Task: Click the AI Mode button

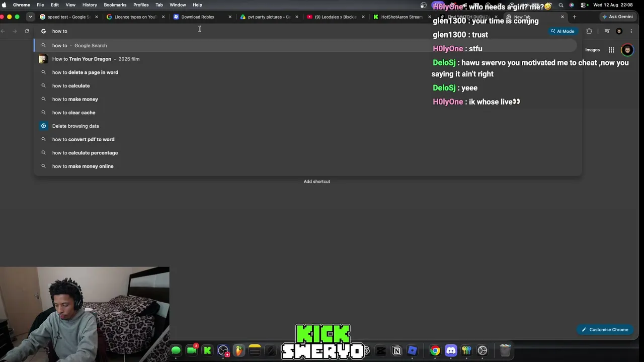Action: pyautogui.click(x=562, y=31)
